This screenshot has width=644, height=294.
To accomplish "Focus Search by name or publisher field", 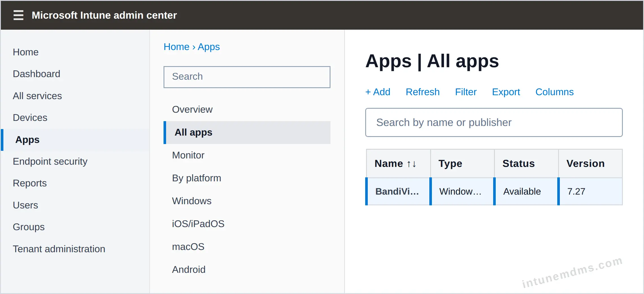I will (x=494, y=123).
